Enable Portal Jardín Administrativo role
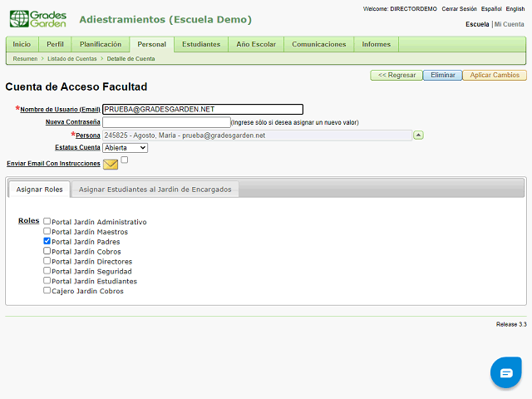The height and width of the screenshot is (399, 532). point(47,222)
